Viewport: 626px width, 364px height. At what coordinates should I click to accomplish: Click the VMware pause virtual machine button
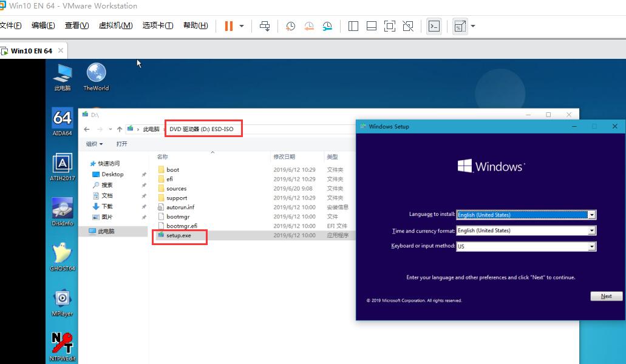coord(229,26)
